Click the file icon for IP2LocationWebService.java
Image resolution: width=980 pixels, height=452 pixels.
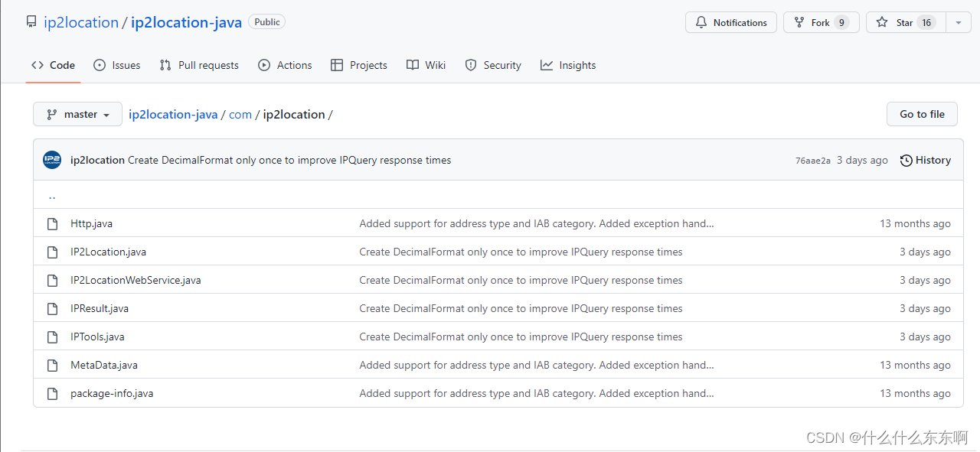pyautogui.click(x=53, y=281)
